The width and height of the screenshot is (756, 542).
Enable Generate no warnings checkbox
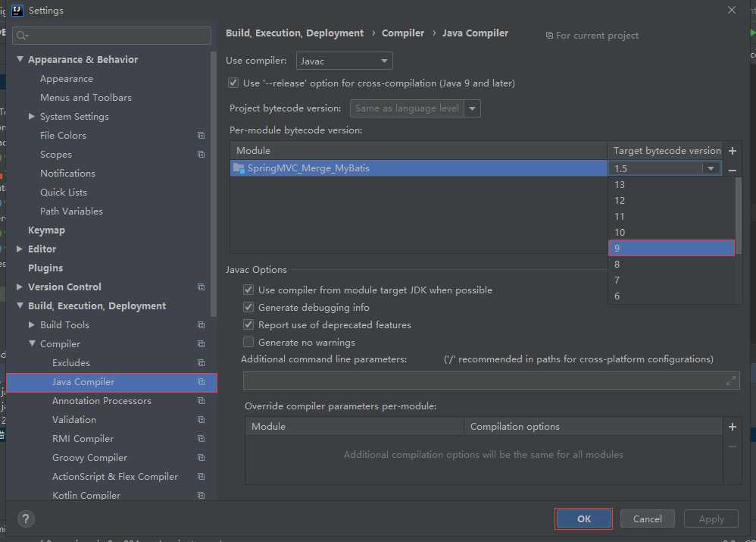point(248,343)
